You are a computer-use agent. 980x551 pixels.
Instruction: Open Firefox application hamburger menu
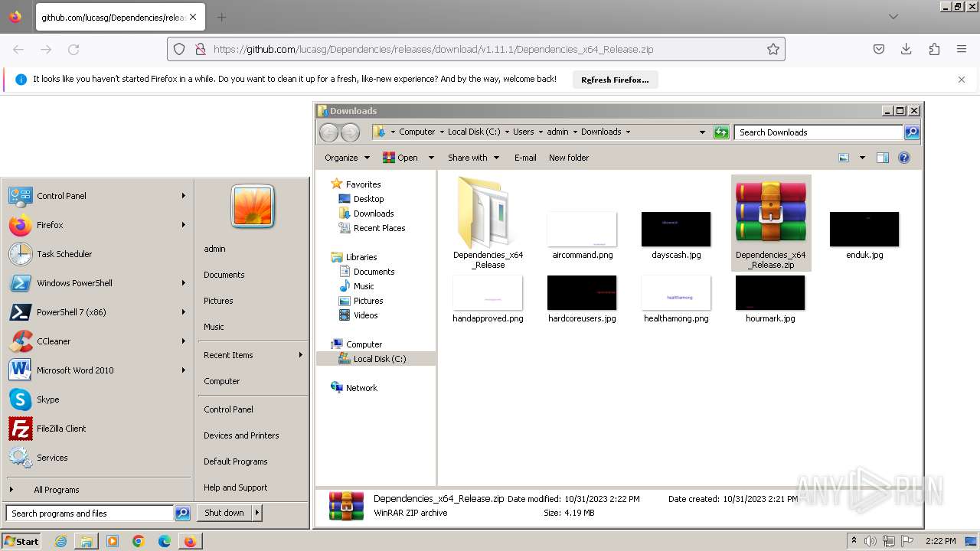pyautogui.click(x=962, y=49)
